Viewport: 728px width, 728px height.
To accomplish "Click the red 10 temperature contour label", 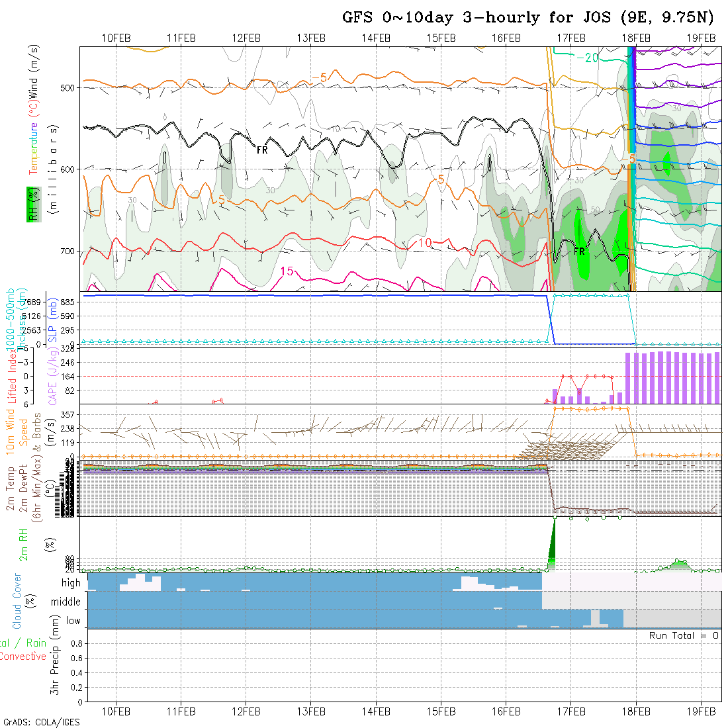I will pos(425,243).
